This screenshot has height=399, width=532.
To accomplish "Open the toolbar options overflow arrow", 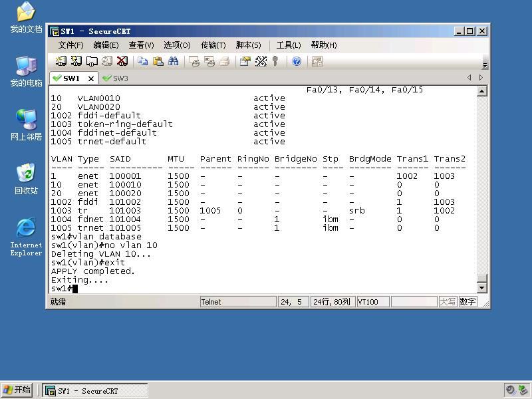I will click(485, 65).
